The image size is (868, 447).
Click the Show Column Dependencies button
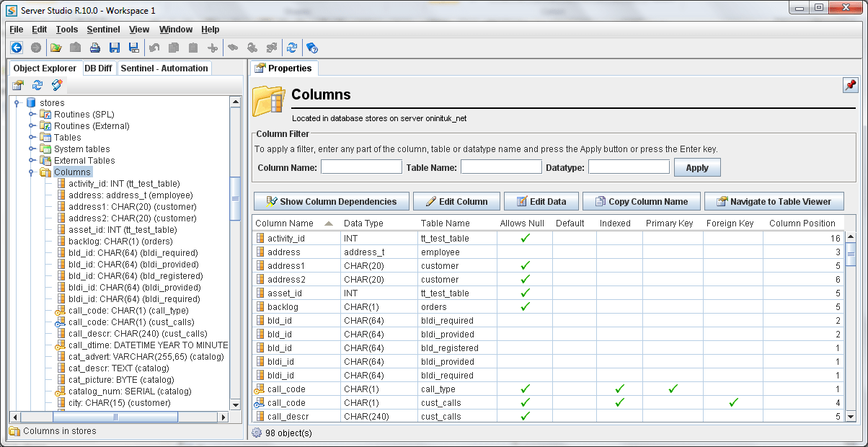[331, 202]
